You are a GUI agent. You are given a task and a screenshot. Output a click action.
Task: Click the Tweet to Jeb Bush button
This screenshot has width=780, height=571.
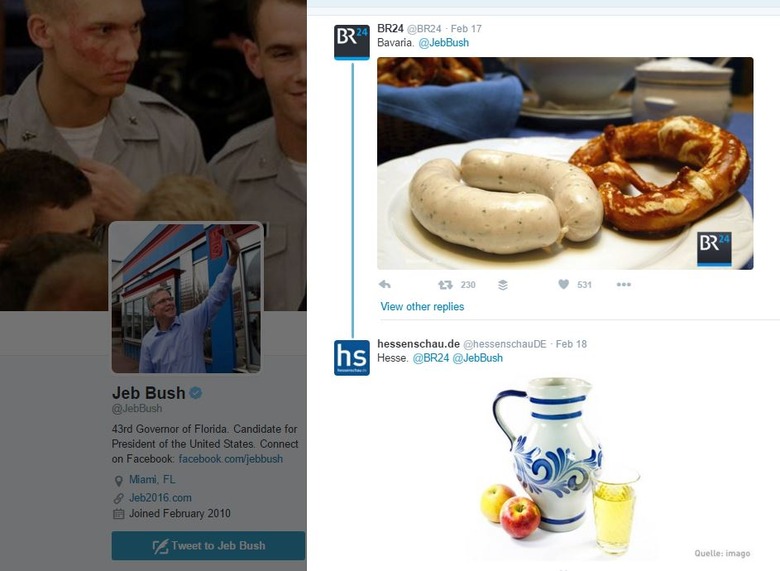point(208,546)
